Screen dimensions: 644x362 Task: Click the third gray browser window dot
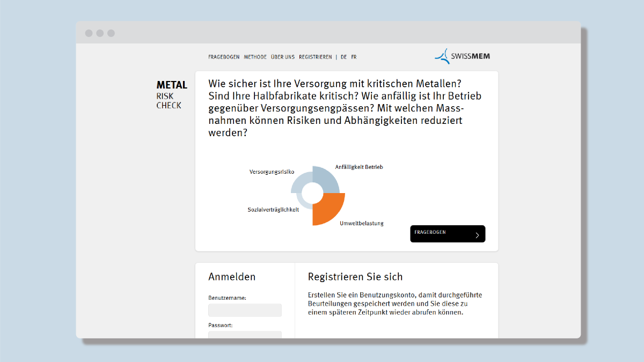tap(111, 33)
